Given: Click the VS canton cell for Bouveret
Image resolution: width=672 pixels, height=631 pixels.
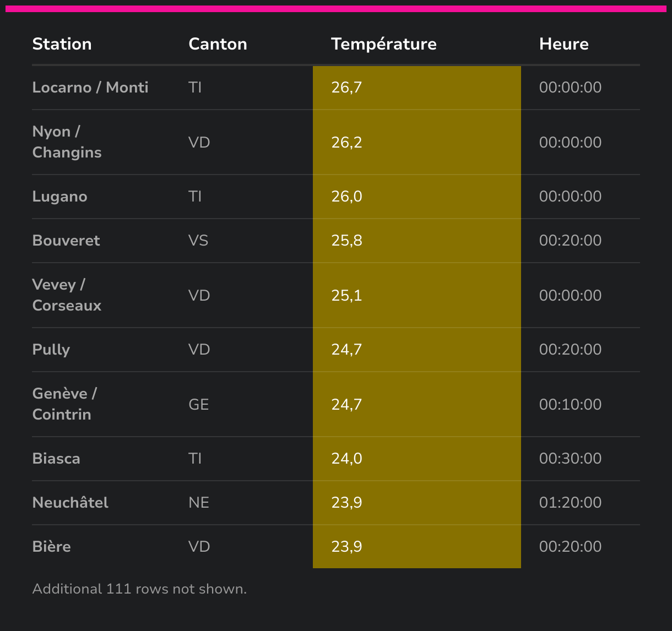Looking at the screenshot, I should (198, 241).
